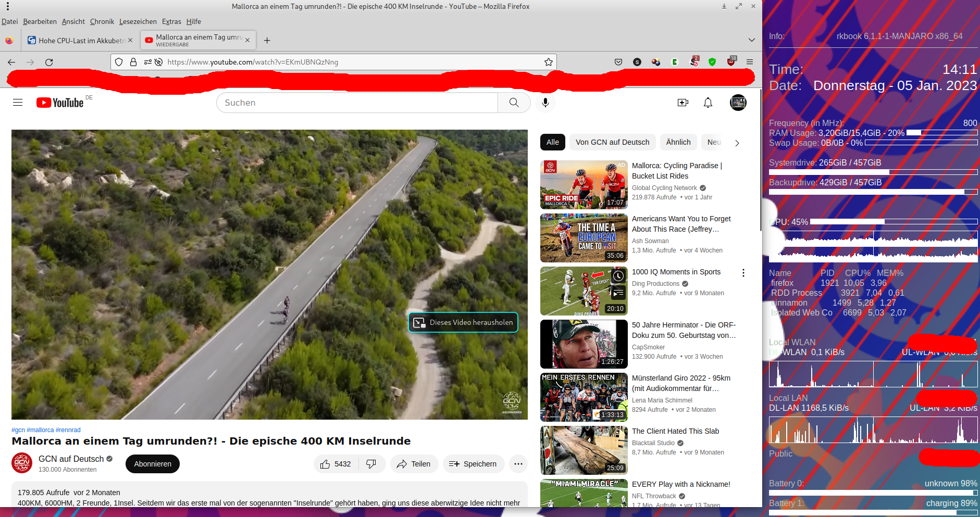Follow the #mallorca hashtag link

pos(40,430)
